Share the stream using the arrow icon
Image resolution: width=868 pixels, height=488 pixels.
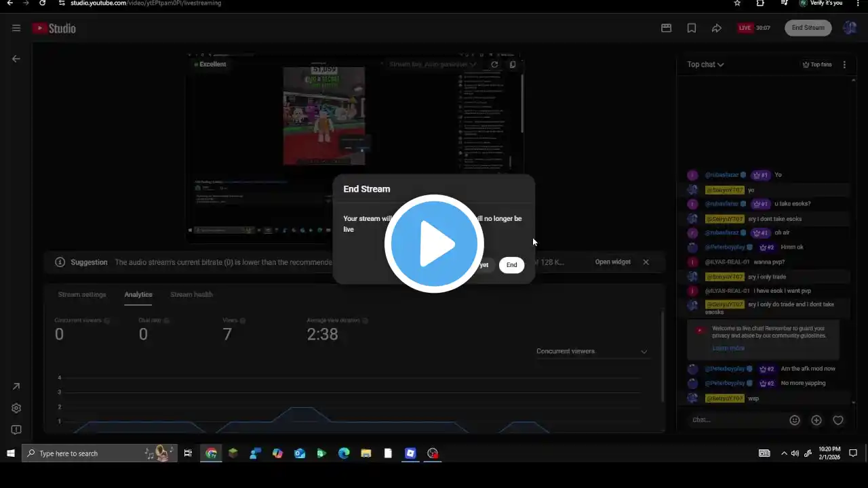(x=717, y=28)
